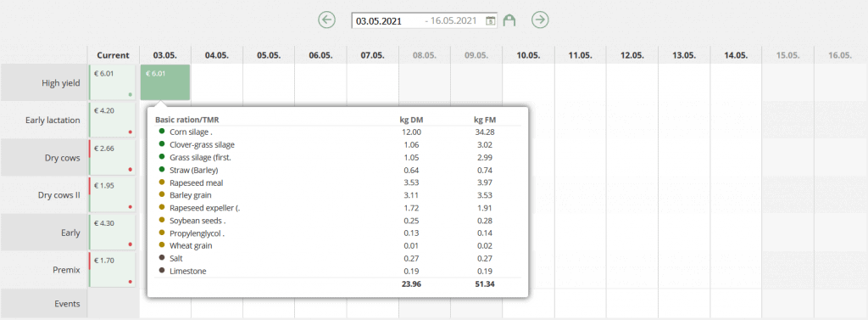Click the kg DM column heading
The width and height of the screenshot is (868, 320).
tap(411, 119)
